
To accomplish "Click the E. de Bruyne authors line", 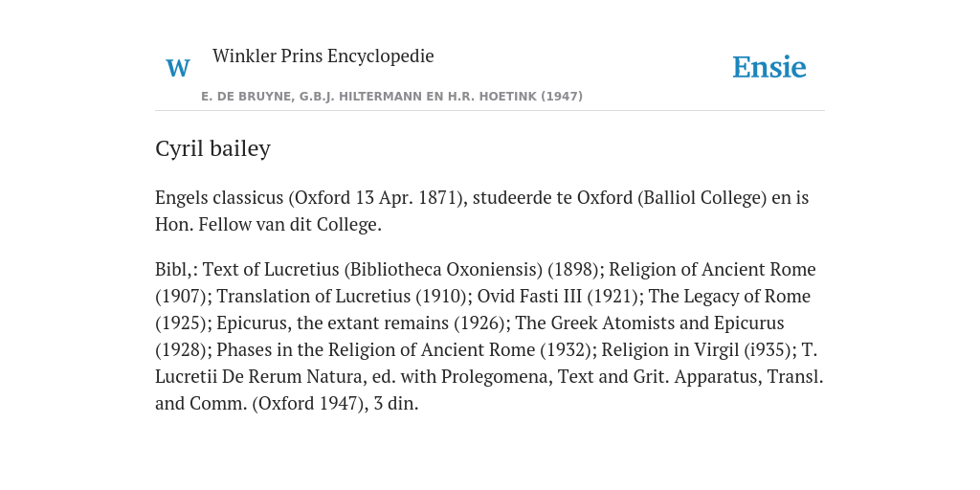I will pyautogui.click(x=391, y=97).
